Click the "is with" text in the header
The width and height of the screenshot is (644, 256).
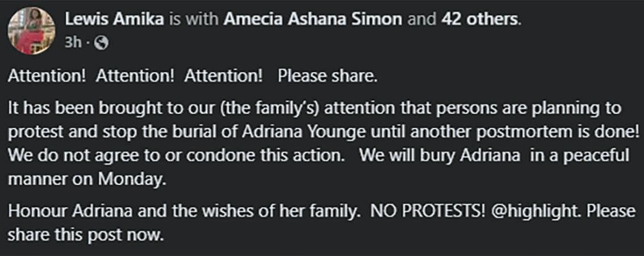[x=194, y=19]
